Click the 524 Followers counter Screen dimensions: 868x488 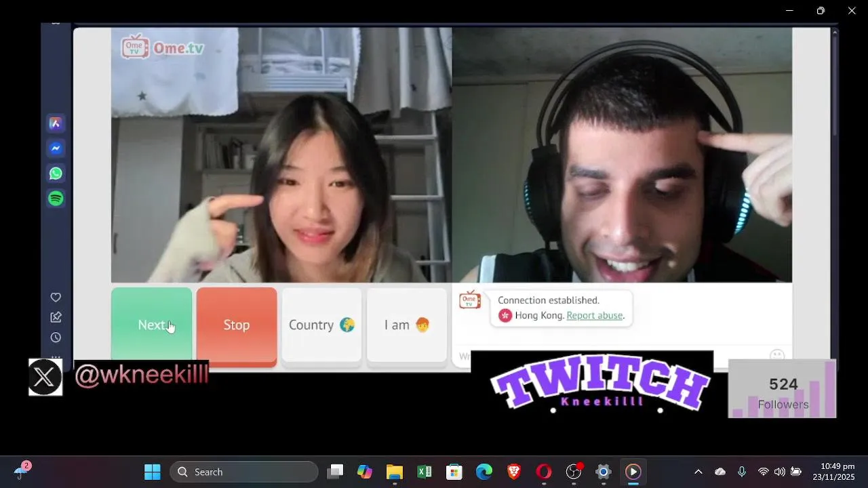[x=783, y=388]
